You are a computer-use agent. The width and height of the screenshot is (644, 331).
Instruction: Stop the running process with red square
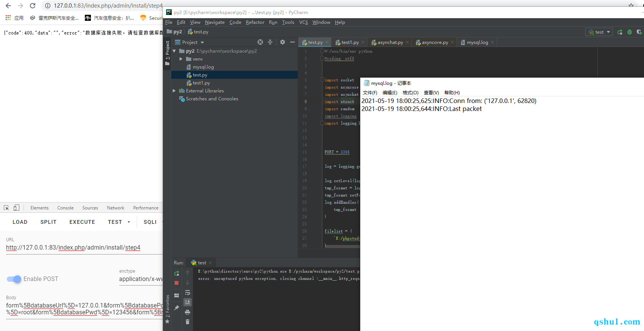click(177, 283)
